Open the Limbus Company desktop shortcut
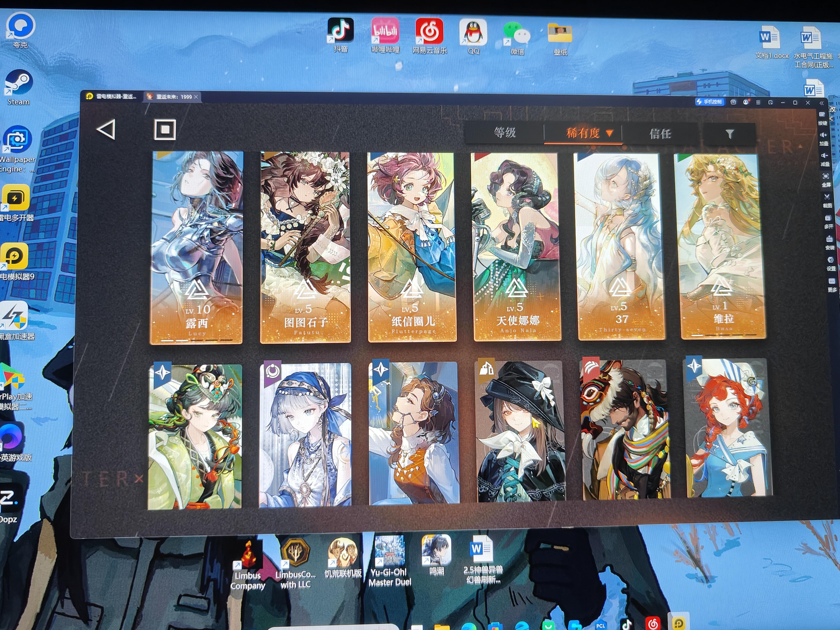This screenshot has width=840, height=630. (x=248, y=565)
